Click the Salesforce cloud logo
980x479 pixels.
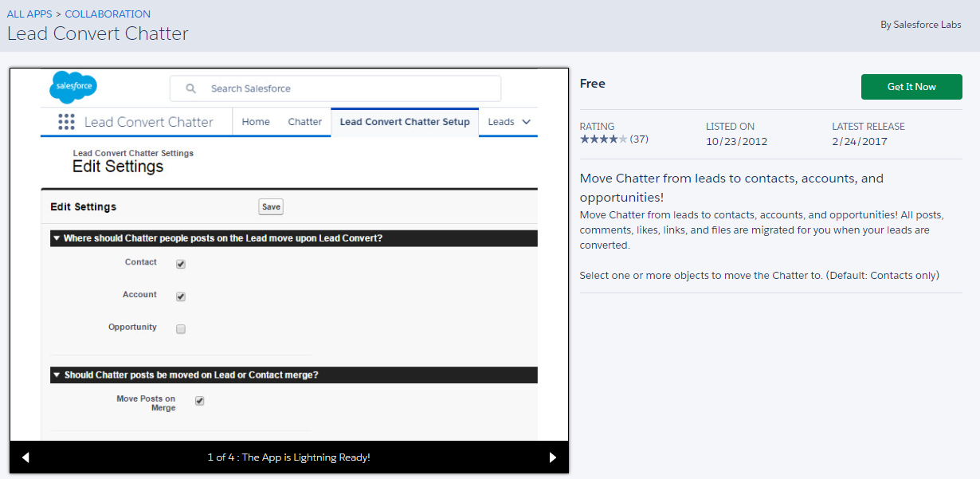coord(73,87)
